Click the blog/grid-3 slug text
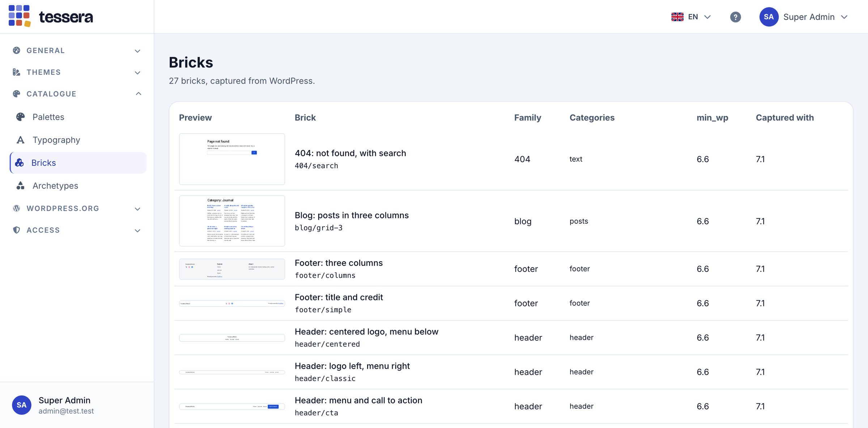868x428 pixels. 319,228
